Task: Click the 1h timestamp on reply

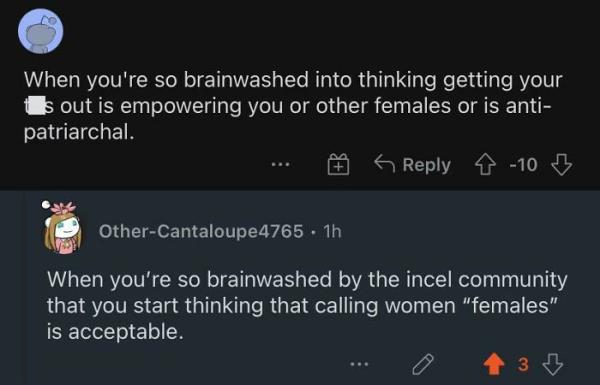Action: click(332, 231)
